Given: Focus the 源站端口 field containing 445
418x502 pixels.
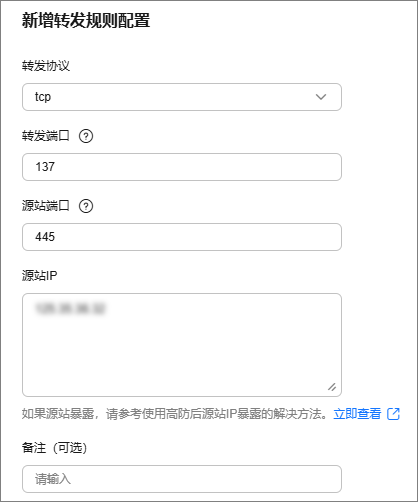Looking at the screenshot, I should point(182,237).
